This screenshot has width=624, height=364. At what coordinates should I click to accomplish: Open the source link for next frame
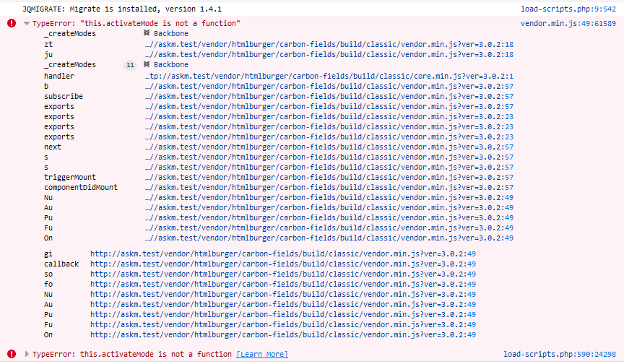(329, 147)
